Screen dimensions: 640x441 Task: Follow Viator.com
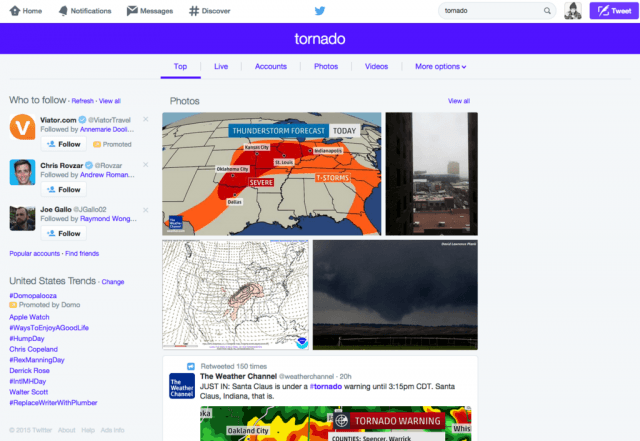(x=64, y=144)
